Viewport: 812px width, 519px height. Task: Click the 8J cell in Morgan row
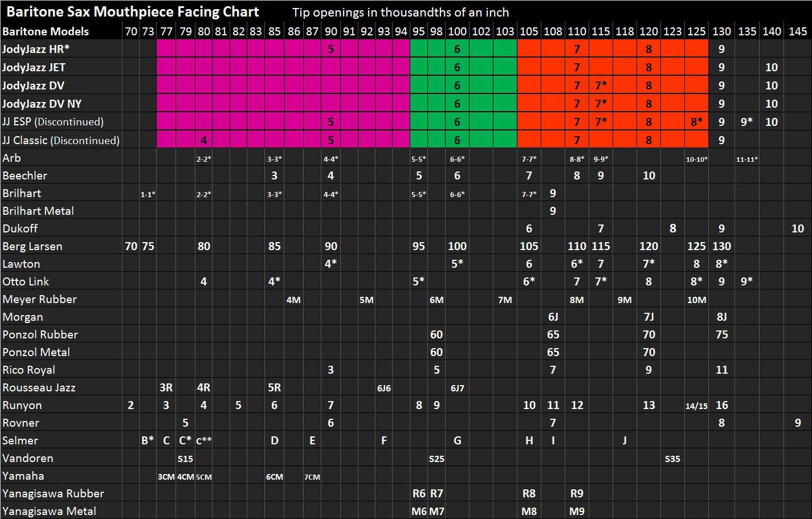point(721,317)
